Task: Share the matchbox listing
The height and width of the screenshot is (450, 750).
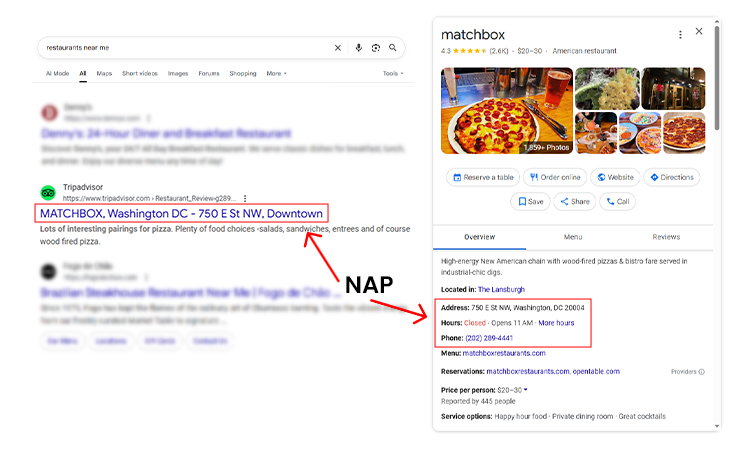Action: 575,202
